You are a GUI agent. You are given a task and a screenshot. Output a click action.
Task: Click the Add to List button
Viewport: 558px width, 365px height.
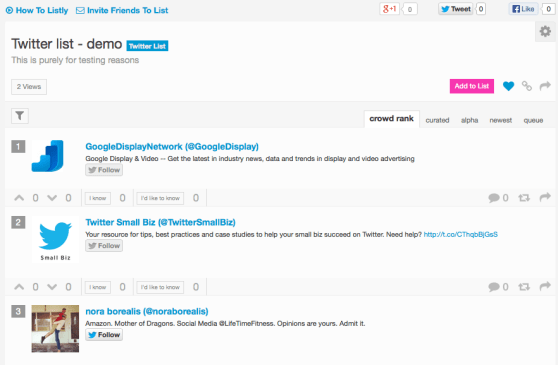tap(472, 86)
